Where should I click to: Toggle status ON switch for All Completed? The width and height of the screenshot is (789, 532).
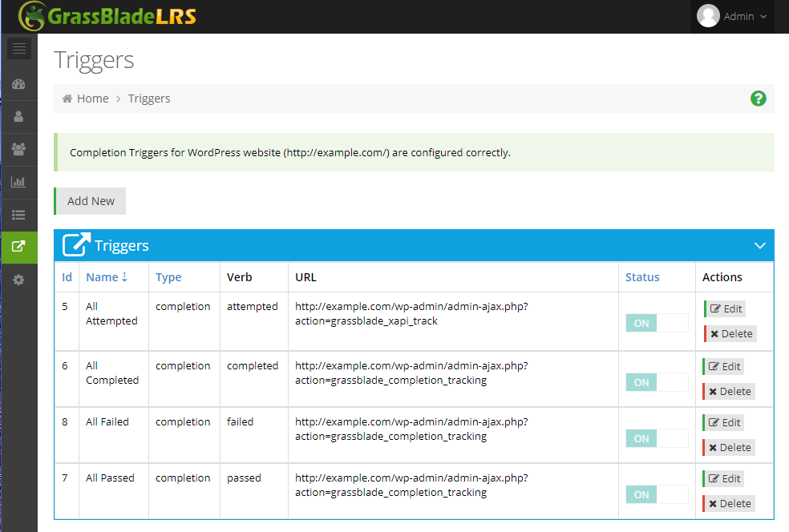tap(657, 382)
